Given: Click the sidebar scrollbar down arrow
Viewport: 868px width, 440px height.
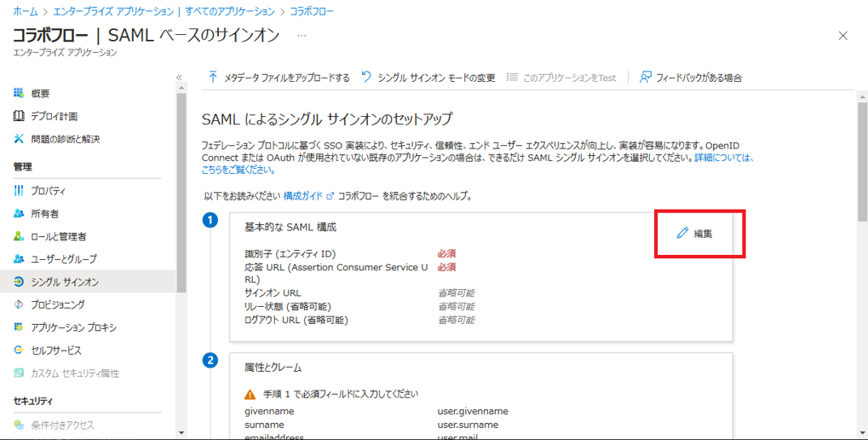Looking at the screenshot, I should [181, 431].
